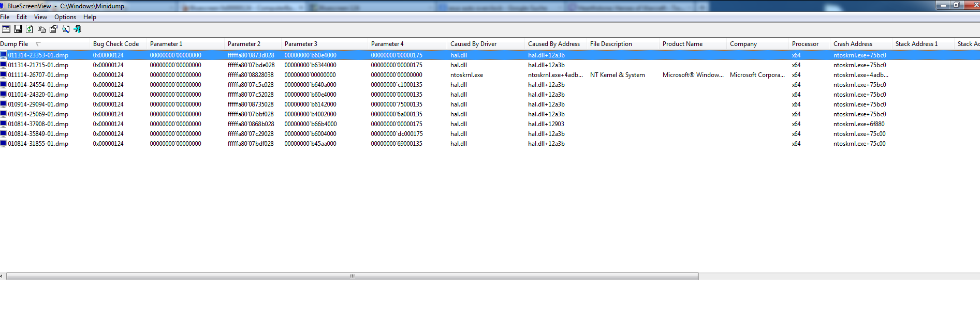Sort by Parameter 1 column header

click(185, 44)
